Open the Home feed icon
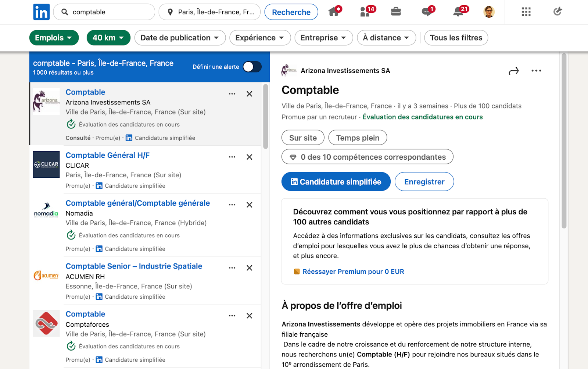 334,12
